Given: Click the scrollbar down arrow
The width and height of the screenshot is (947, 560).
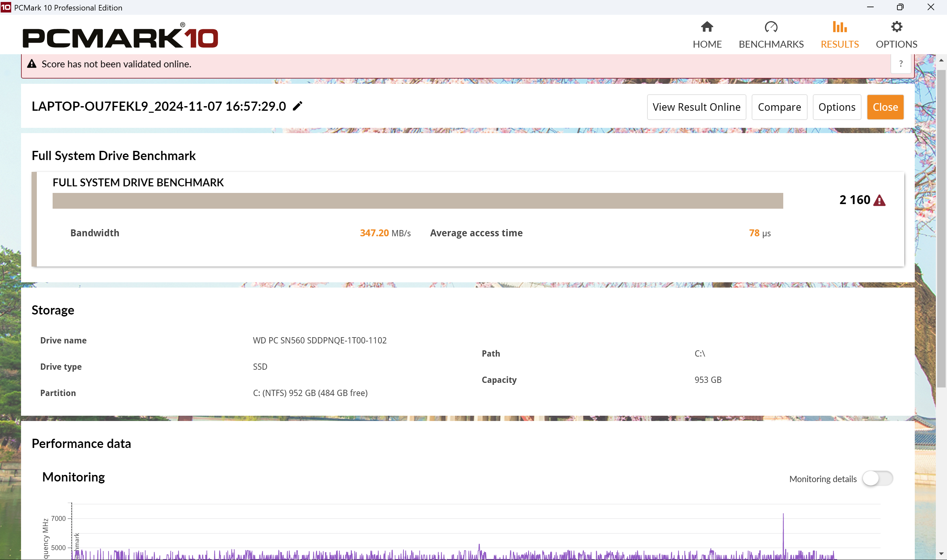Looking at the screenshot, I should coord(941,553).
